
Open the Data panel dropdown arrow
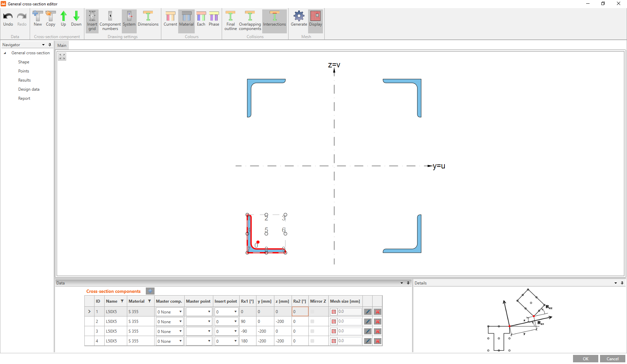402,283
